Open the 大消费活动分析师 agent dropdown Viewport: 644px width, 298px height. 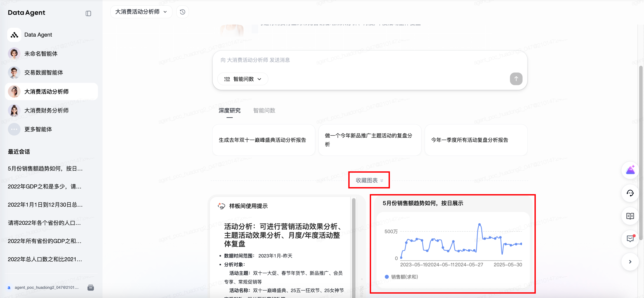point(141,12)
